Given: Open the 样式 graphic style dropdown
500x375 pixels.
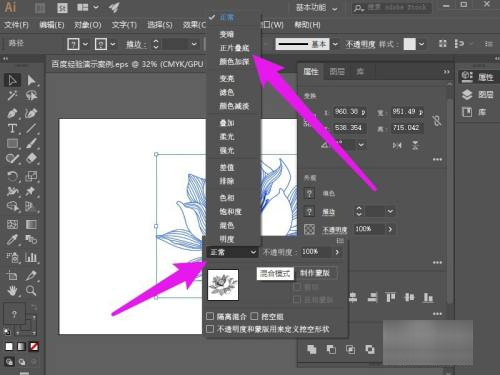Looking at the screenshot, I should click(x=422, y=44).
